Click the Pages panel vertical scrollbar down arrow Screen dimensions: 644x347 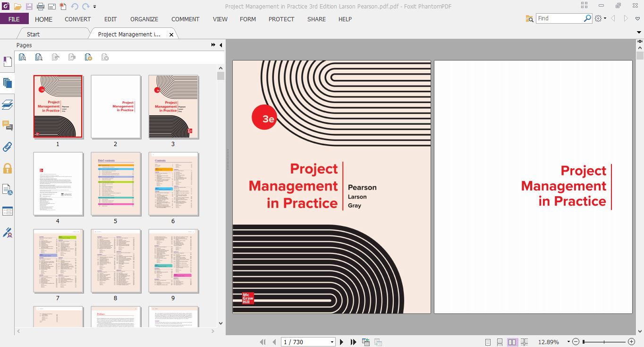click(x=220, y=323)
